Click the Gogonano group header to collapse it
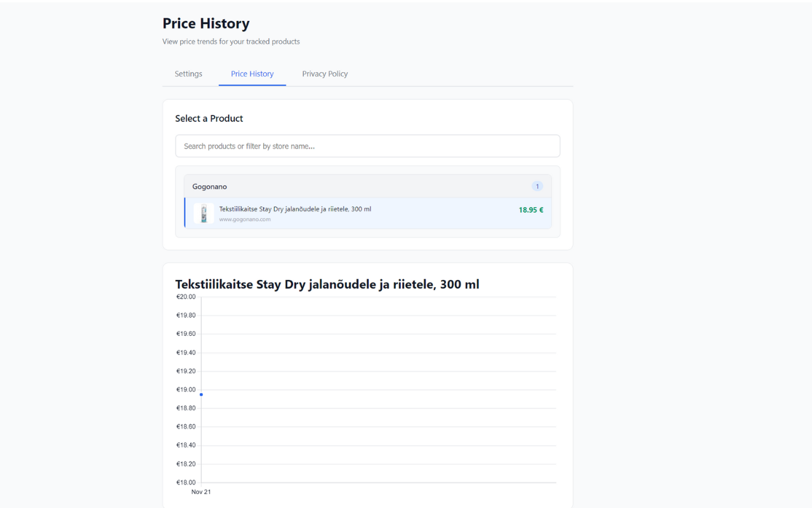The image size is (812, 508). (368, 186)
